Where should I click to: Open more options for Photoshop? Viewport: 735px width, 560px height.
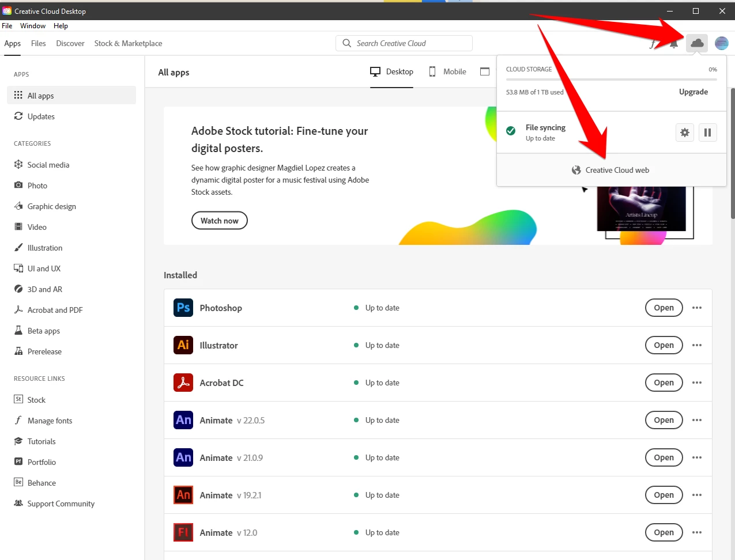pyautogui.click(x=697, y=308)
